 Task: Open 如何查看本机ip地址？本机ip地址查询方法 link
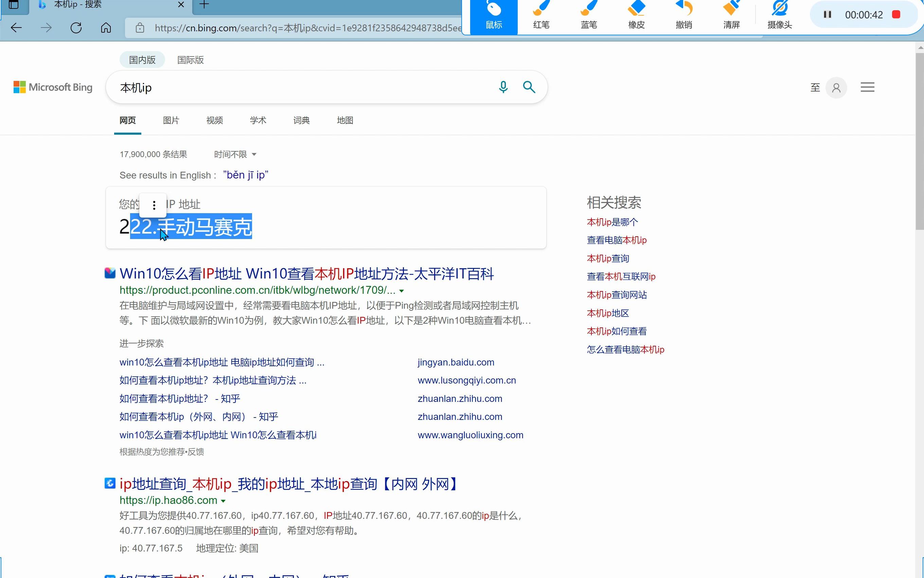[x=213, y=380]
